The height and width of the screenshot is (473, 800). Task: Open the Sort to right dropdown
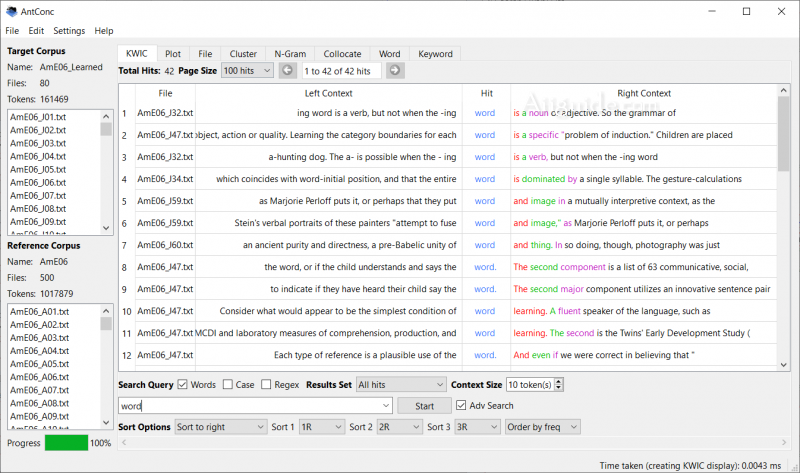220,427
